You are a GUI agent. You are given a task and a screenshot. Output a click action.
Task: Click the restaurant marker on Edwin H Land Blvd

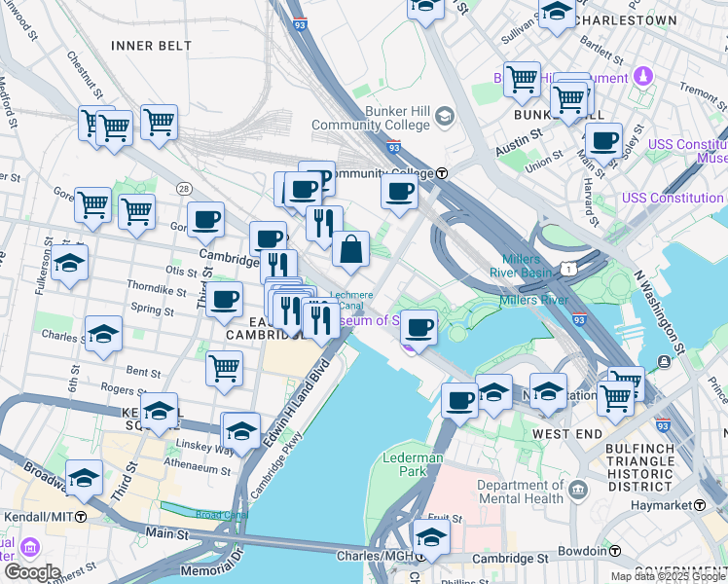coord(320,324)
